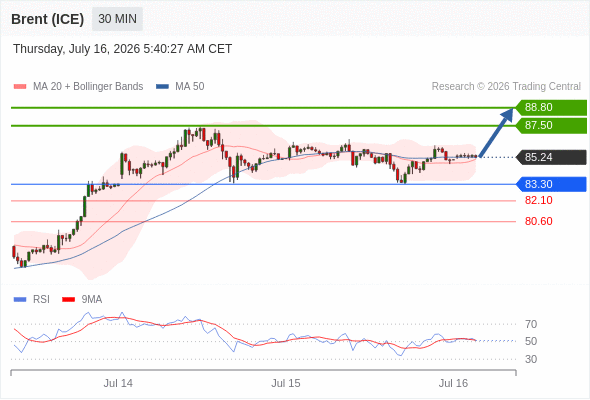The image size is (590, 400).
Task: Click the blue MA 50 color swatch
Action: [163, 87]
